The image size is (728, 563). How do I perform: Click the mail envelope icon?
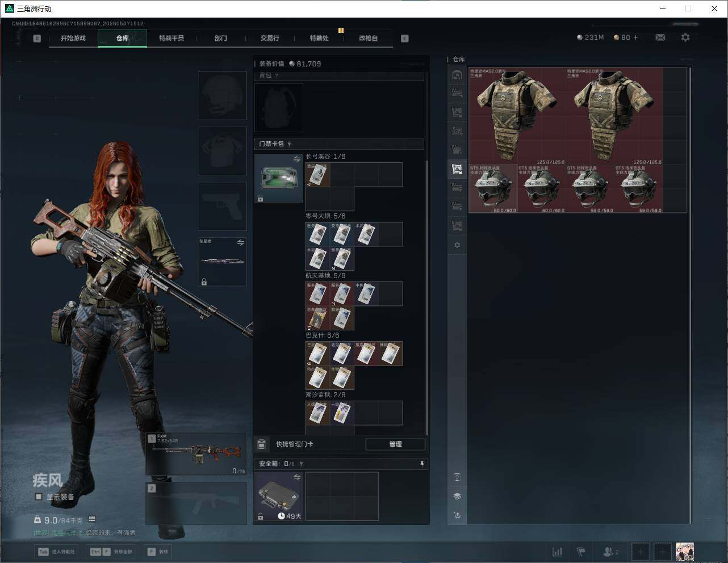[x=660, y=37]
